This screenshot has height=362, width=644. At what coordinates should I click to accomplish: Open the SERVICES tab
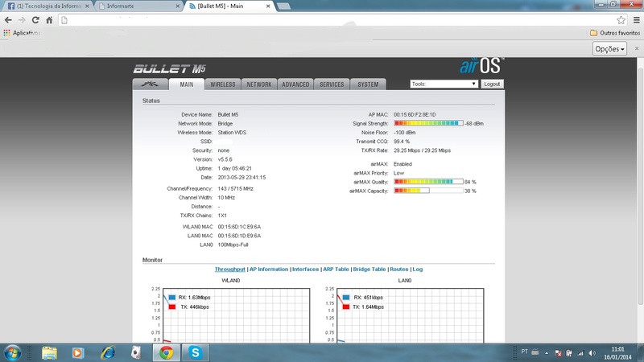[x=332, y=84]
